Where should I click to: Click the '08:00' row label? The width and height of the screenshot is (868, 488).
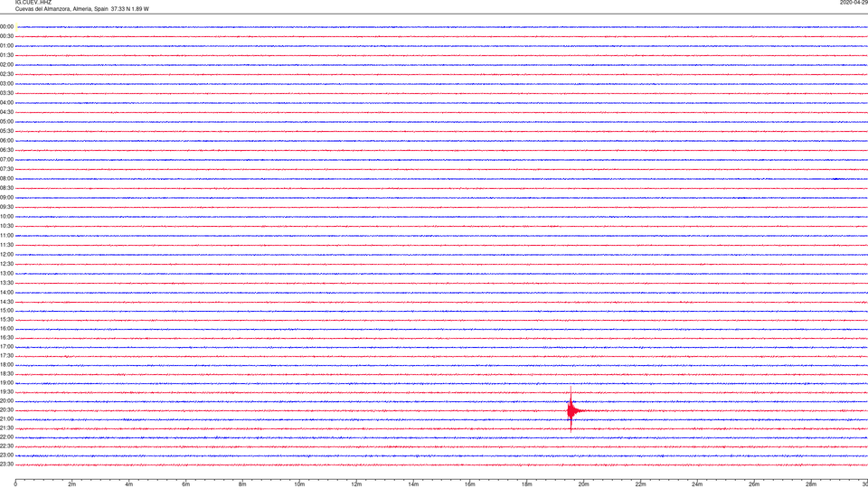pos(6,179)
